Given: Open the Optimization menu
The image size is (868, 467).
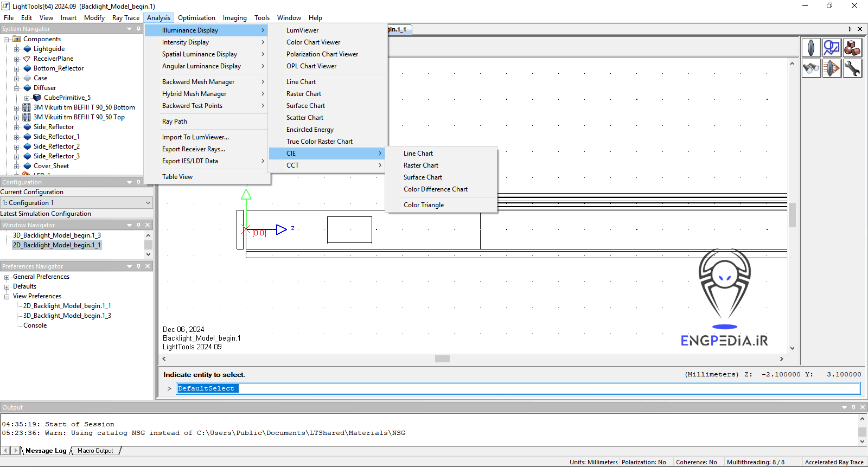Looking at the screenshot, I should tap(196, 18).
